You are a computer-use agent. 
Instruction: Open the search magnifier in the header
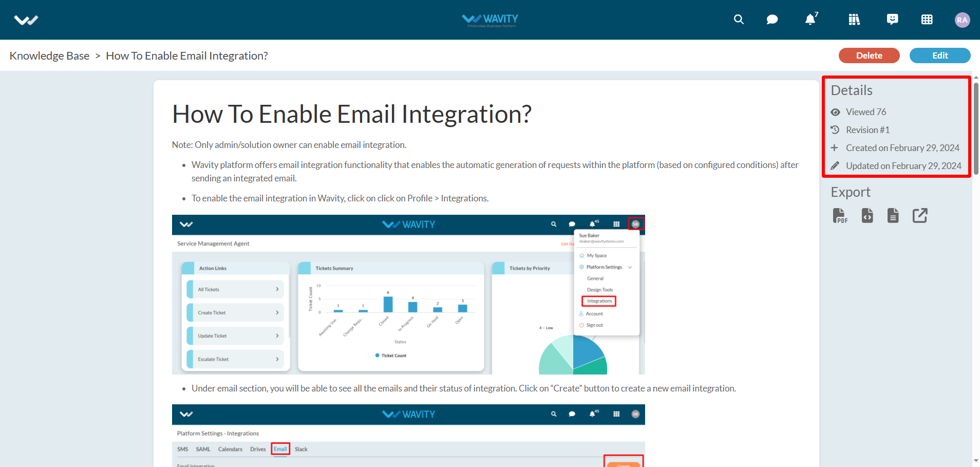[x=739, y=20]
